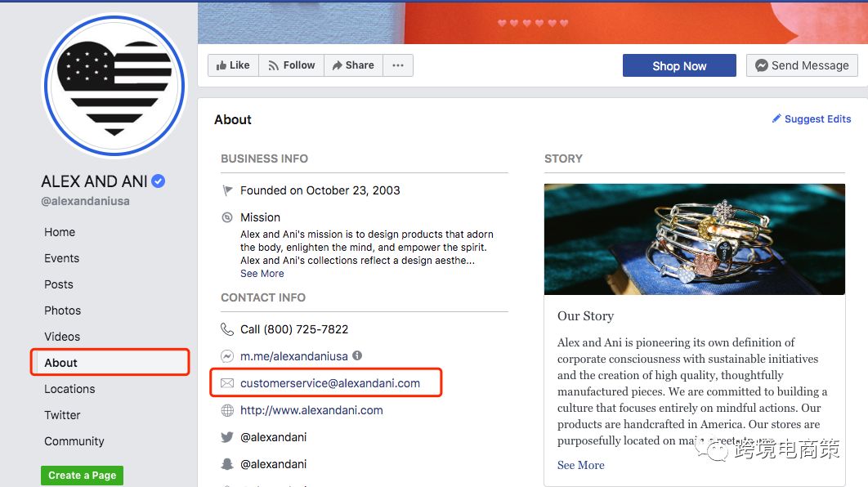Click the Founded on October 23, 2003 text
868x487 pixels.
(x=320, y=190)
